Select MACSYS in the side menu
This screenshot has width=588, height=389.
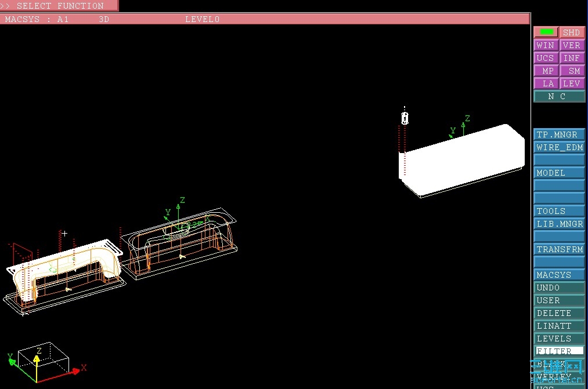tap(559, 274)
